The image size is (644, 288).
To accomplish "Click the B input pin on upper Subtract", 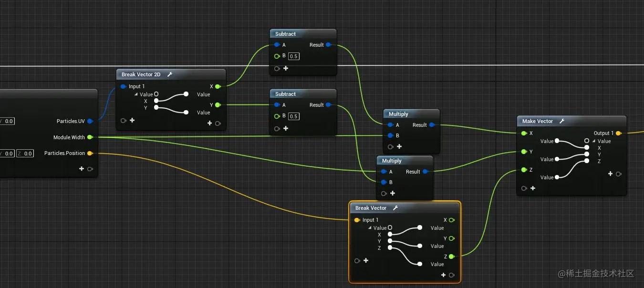I will [277, 56].
